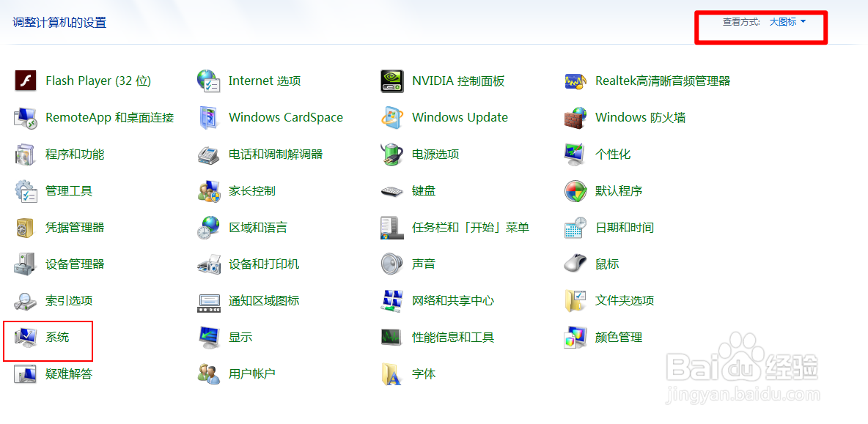Click the 设备和打印机 printer icon

[x=209, y=264]
